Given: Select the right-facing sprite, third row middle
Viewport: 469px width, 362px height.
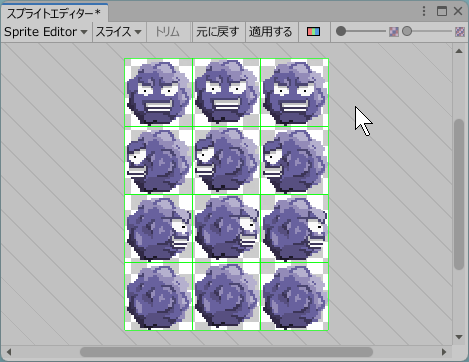Looking at the screenshot, I should click(226, 228).
